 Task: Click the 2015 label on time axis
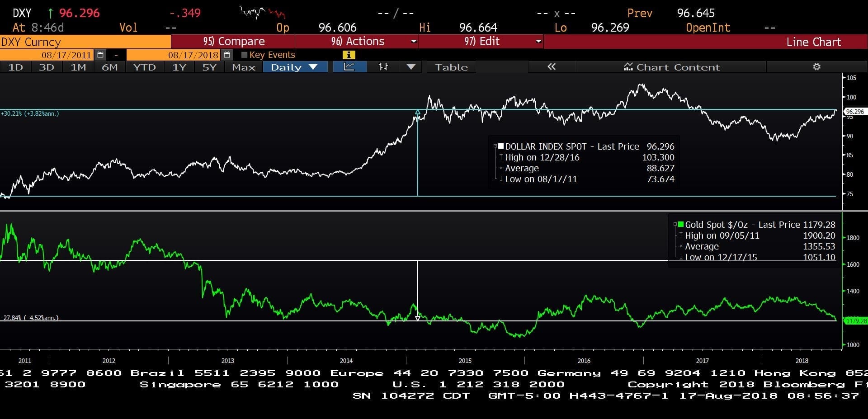(465, 361)
